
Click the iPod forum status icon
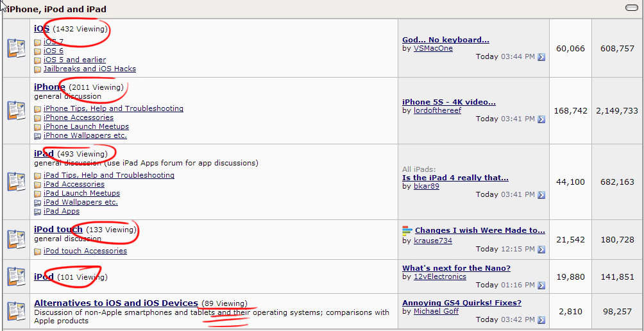pyautogui.click(x=17, y=276)
